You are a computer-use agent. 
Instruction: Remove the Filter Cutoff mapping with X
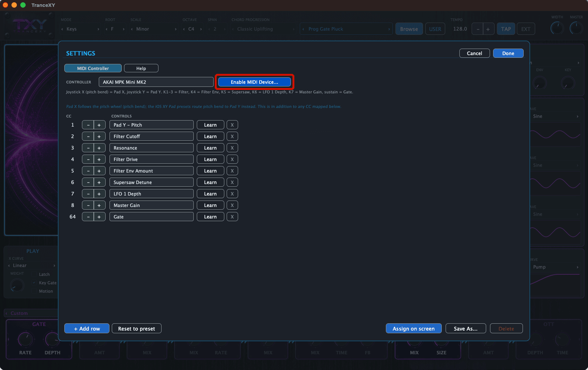pyautogui.click(x=232, y=136)
